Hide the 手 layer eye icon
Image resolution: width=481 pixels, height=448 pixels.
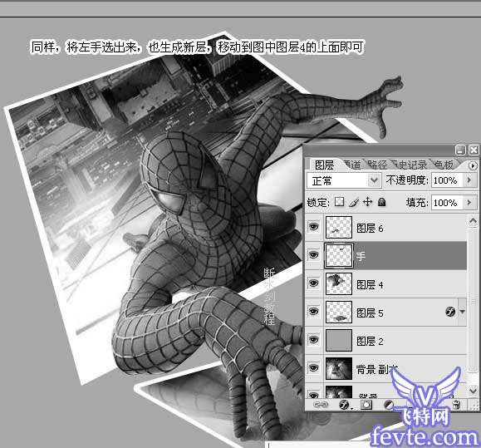[313, 254]
